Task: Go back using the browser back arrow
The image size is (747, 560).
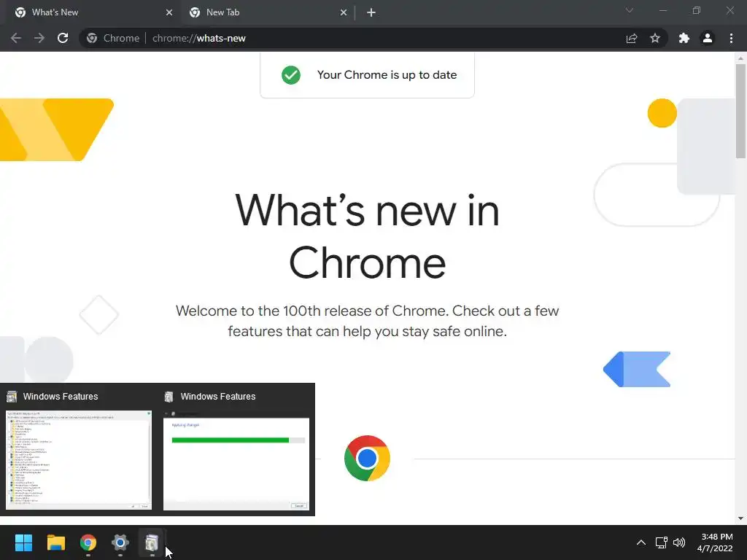Action: [16, 38]
